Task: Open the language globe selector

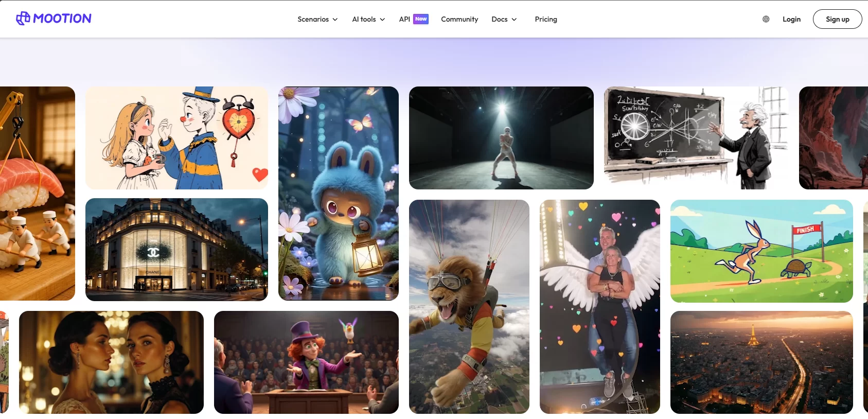Action: pos(766,19)
